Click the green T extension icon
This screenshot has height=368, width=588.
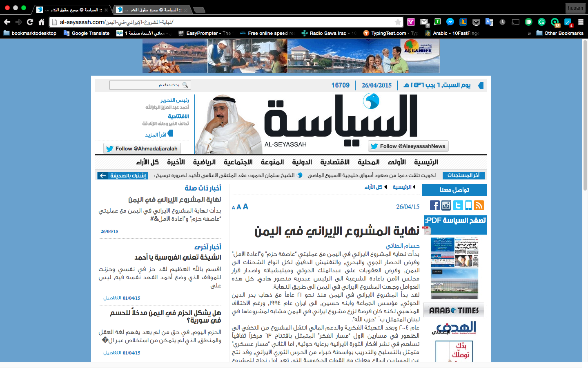437,22
